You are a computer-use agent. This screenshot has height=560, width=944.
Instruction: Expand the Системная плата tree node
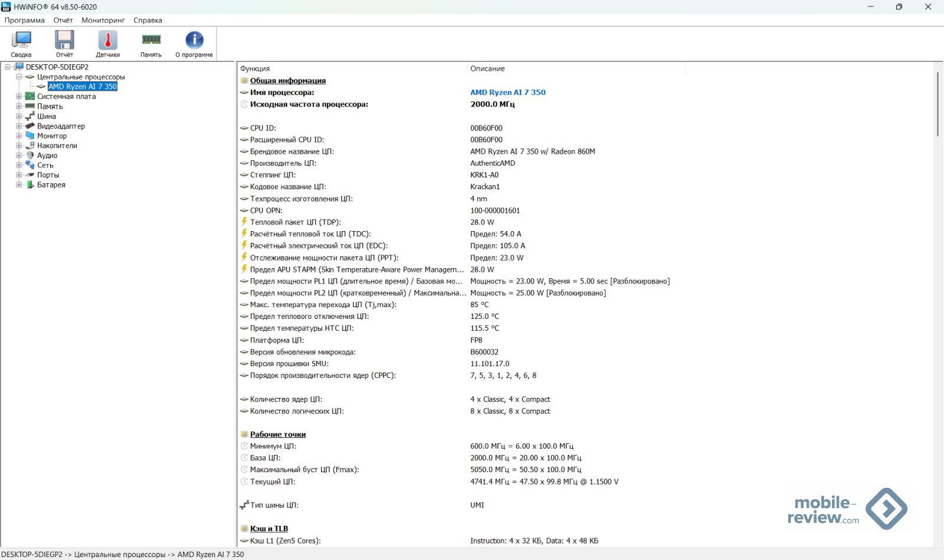[19, 97]
